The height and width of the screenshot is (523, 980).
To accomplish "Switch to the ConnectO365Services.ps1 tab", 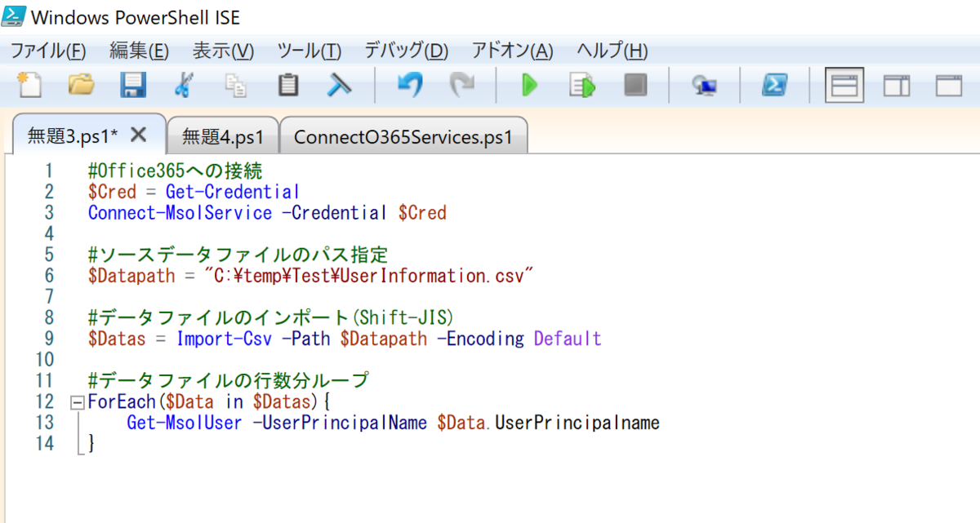I will (403, 136).
